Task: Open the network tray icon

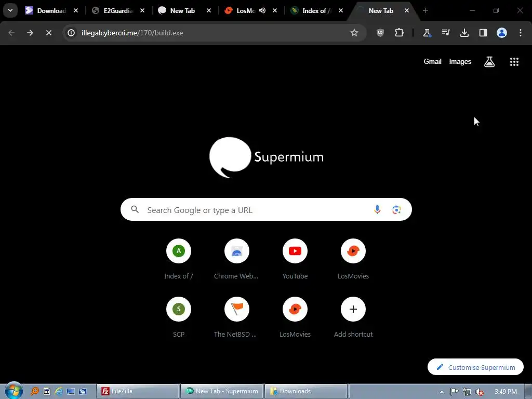Action: click(467, 392)
